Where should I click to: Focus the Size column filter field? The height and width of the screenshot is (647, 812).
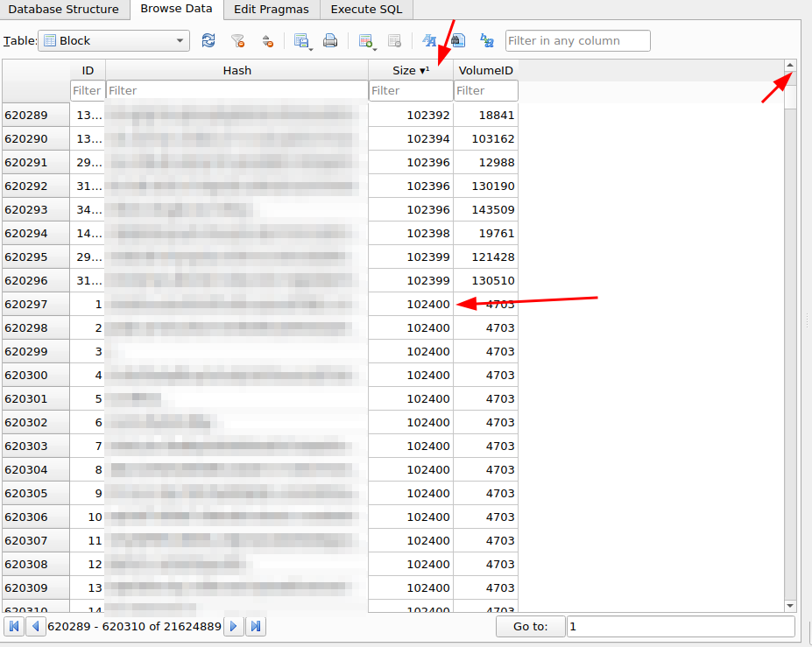click(410, 90)
